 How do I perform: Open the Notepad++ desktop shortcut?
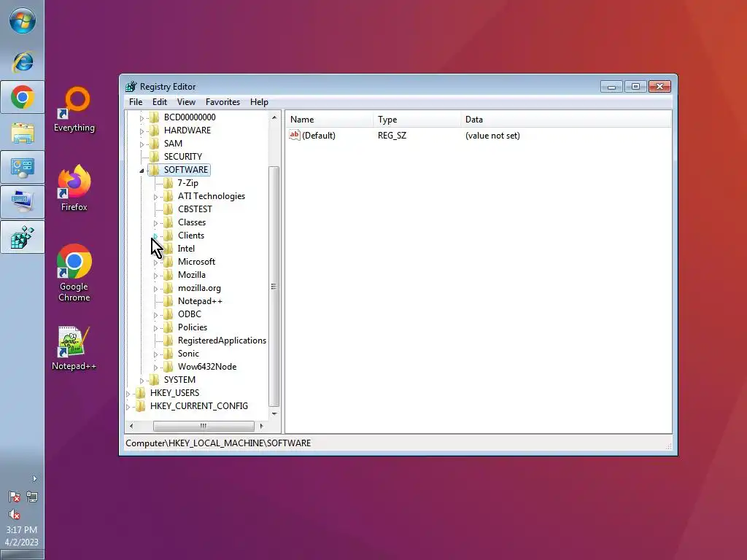click(74, 348)
